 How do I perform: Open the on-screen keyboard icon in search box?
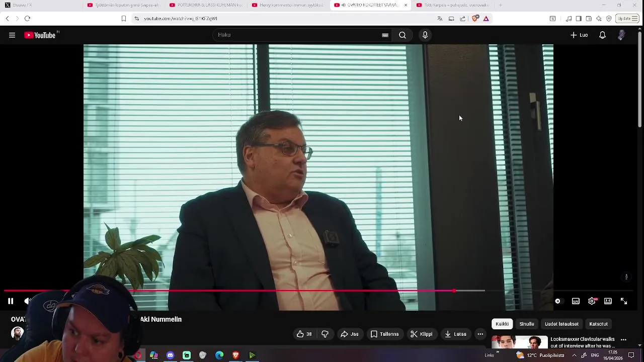385,35
